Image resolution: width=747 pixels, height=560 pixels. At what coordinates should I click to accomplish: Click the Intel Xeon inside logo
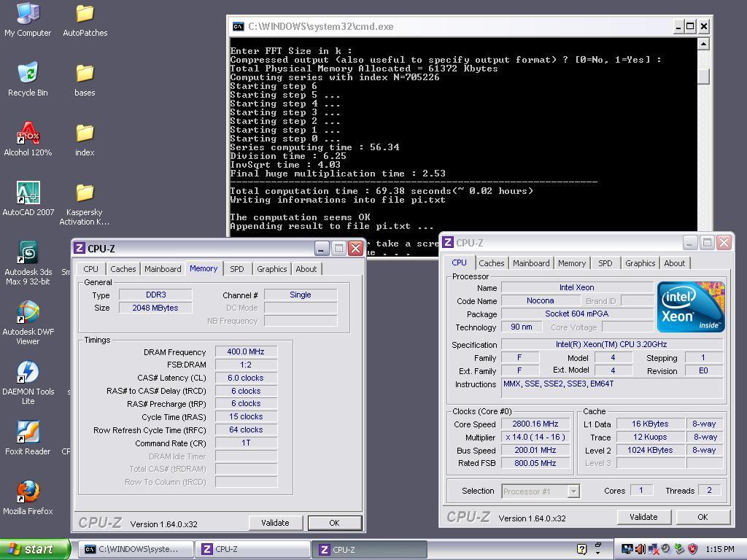pos(690,307)
